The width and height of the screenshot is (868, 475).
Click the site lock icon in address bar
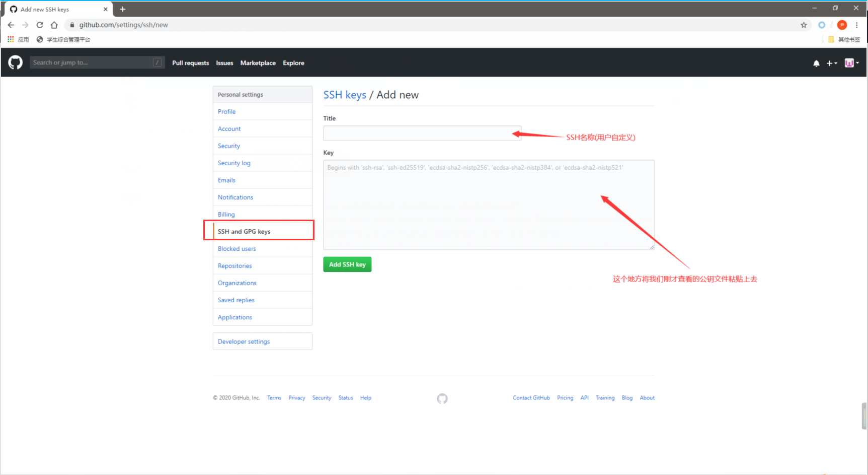pos(72,25)
